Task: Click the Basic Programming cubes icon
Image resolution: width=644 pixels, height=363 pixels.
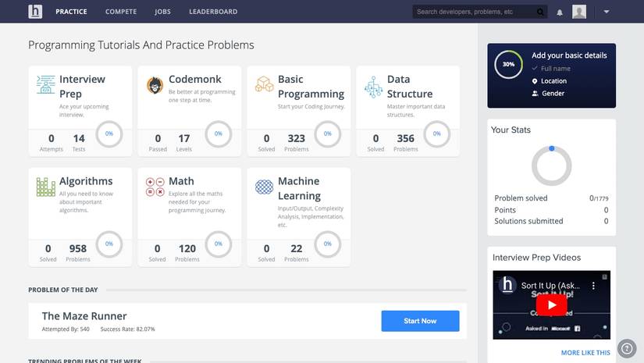Action: 264,84
